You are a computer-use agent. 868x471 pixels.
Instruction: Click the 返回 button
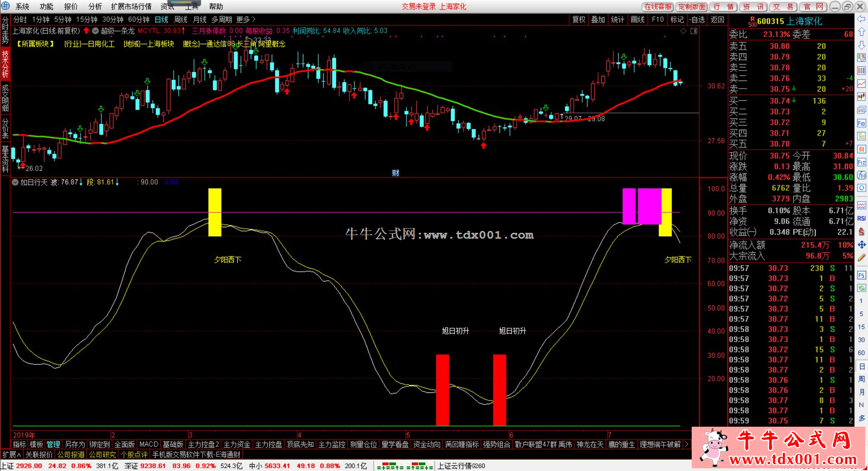coord(717,19)
